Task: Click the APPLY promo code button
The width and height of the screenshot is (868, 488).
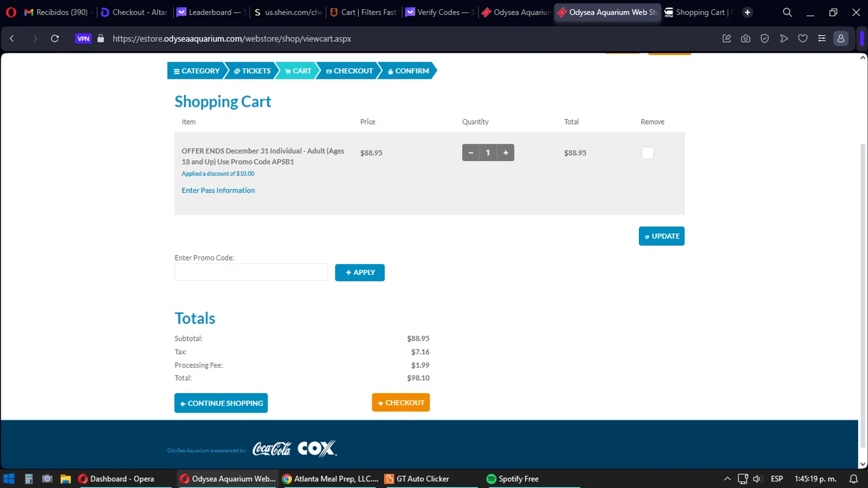Action: (360, 273)
